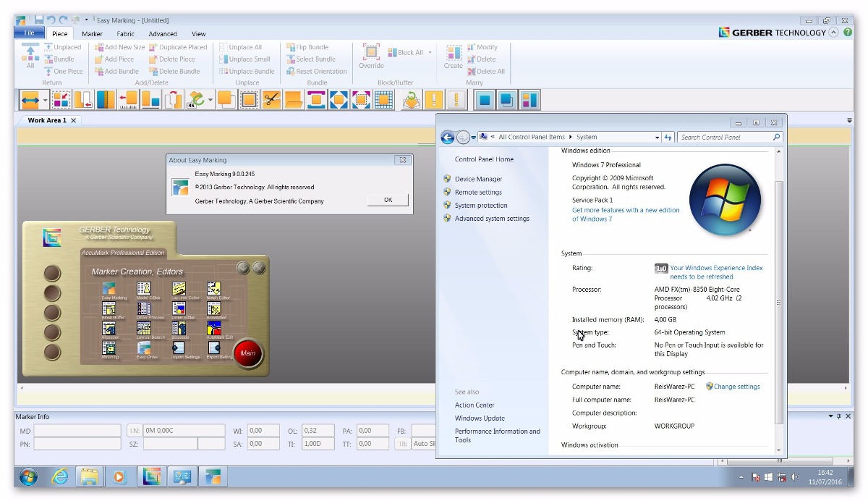Click the MD field in Marker Info
The width and height of the screenshot is (868, 501).
(x=77, y=430)
